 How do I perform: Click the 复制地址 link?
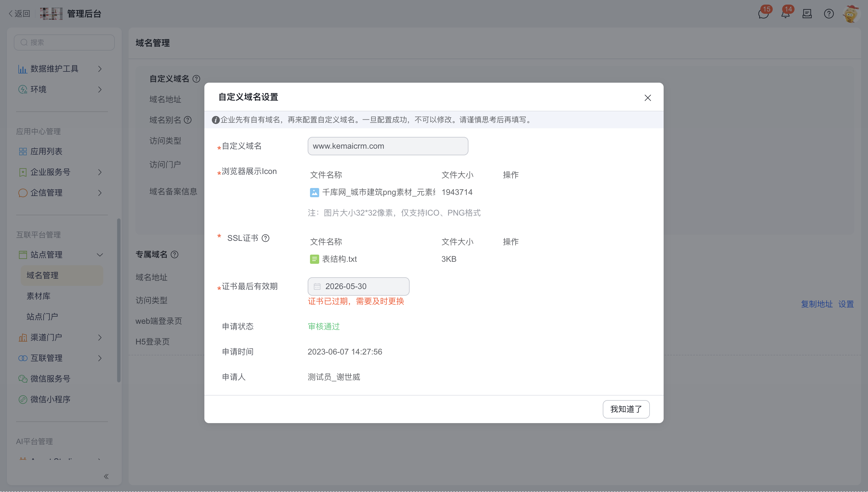tap(817, 304)
